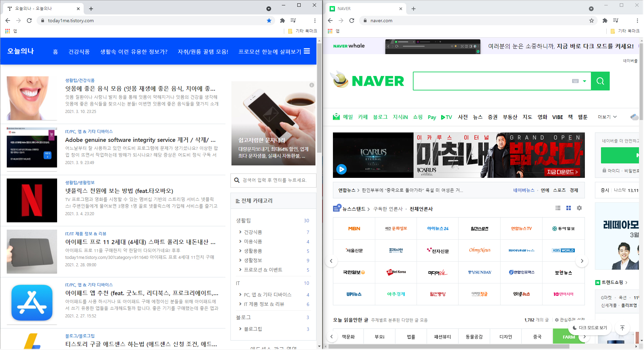Open Chrome three-dot menu in tistory window
Screen dimensions: 644x350
coord(315,21)
